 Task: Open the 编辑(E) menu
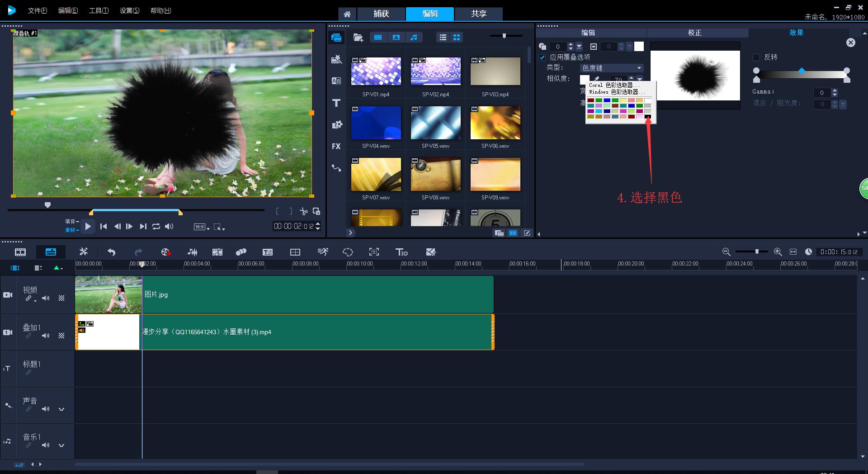click(68, 10)
